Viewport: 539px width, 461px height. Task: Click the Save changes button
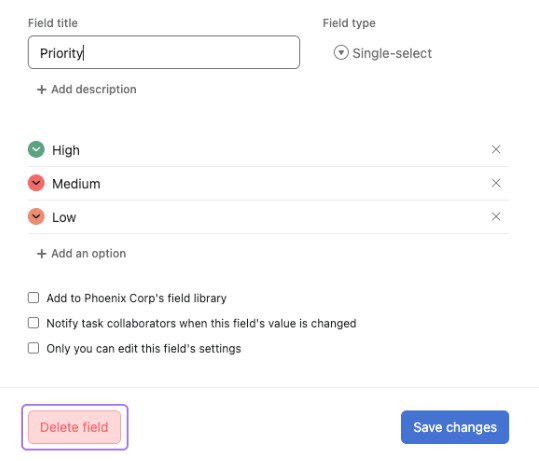[x=455, y=427]
